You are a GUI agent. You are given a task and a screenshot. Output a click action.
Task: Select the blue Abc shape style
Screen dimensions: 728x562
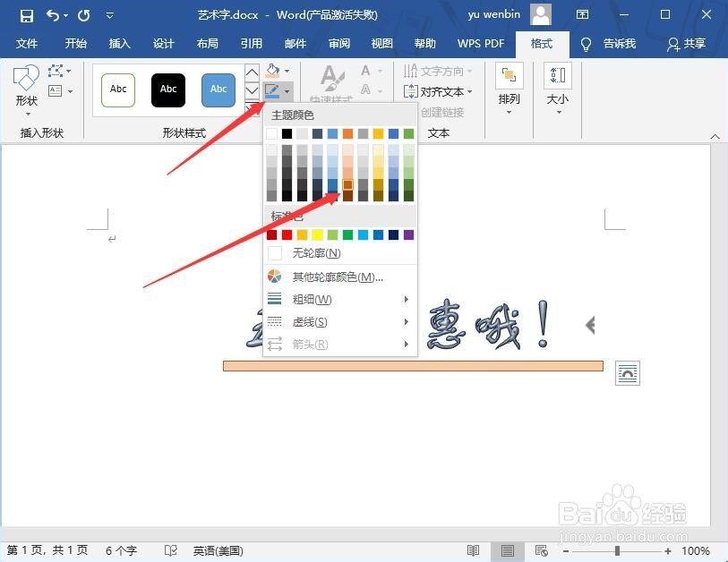tap(218, 89)
